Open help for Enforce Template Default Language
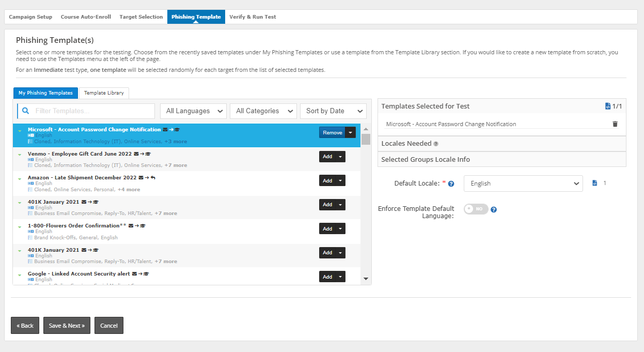The height and width of the screenshot is (352, 644). (493, 209)
